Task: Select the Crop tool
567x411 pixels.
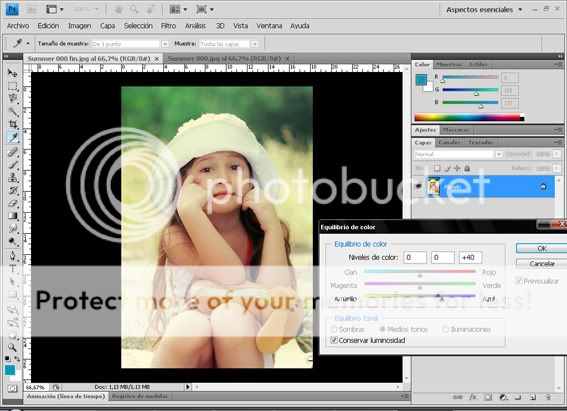Action: 13,125
